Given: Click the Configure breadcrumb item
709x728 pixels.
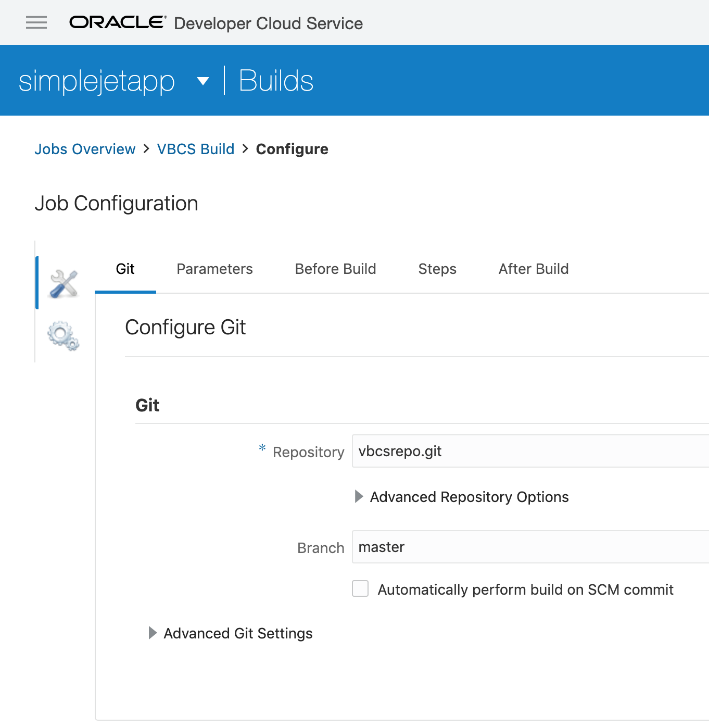Looking at the screenshot, I should click(x=292, y=149).
